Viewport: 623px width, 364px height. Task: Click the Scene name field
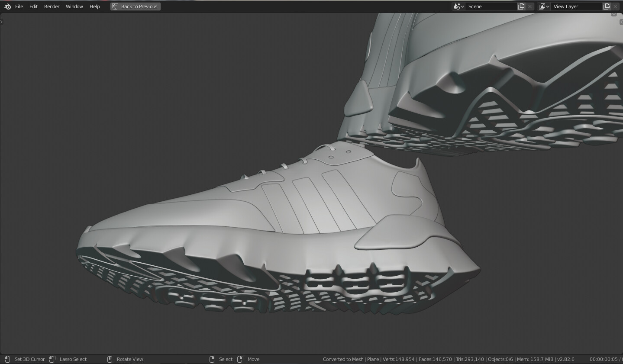pyautogui.click(x=491, y=6)
